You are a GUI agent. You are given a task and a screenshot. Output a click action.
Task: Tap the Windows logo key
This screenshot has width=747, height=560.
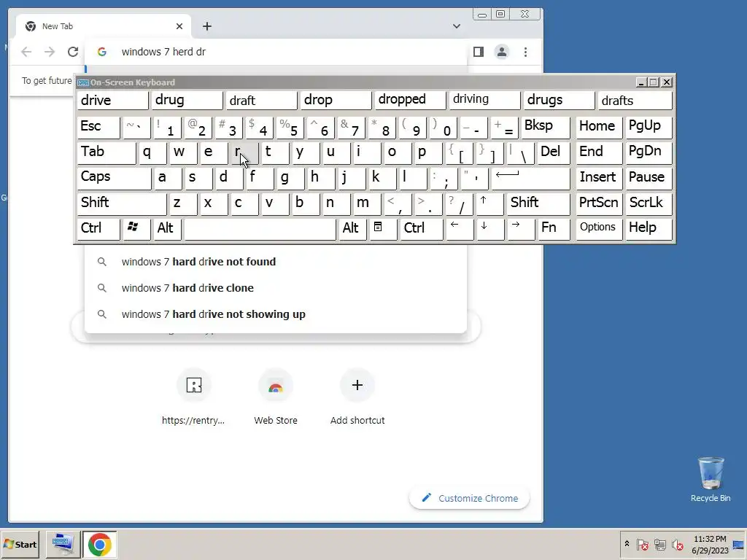pyautogui.click(x=136, y=228)
